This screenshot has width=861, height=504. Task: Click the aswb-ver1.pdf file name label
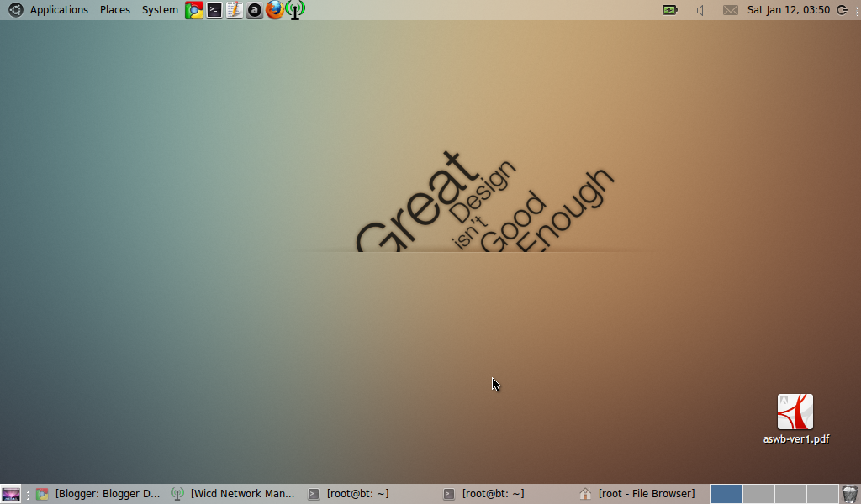point(796,438)
